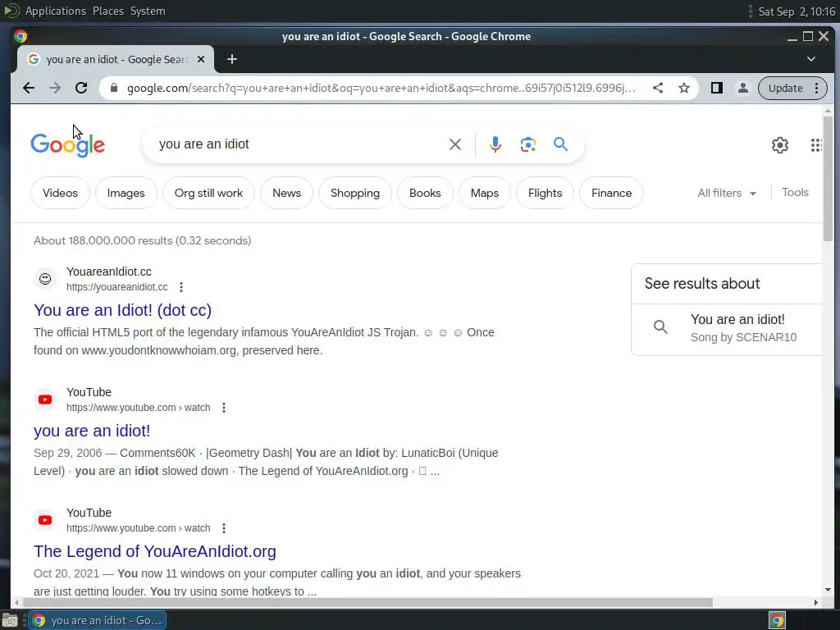Click the Google logo
This screenshot has width=840, height=630.
click(x=67, y=144)
